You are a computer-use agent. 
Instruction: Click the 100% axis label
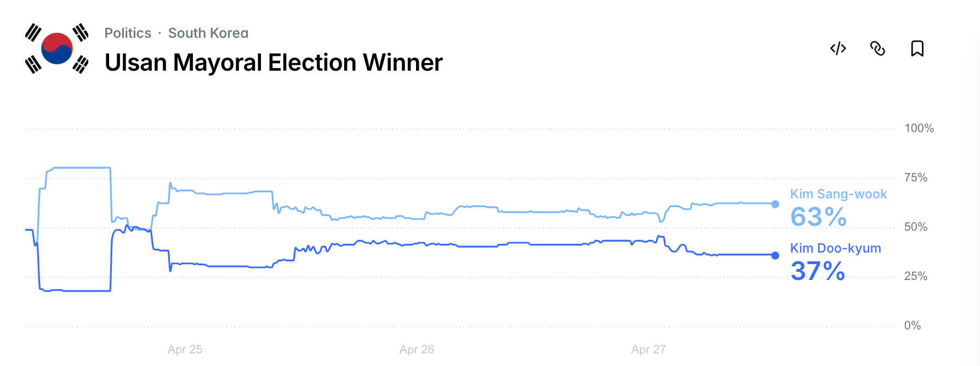pos(919,128)
